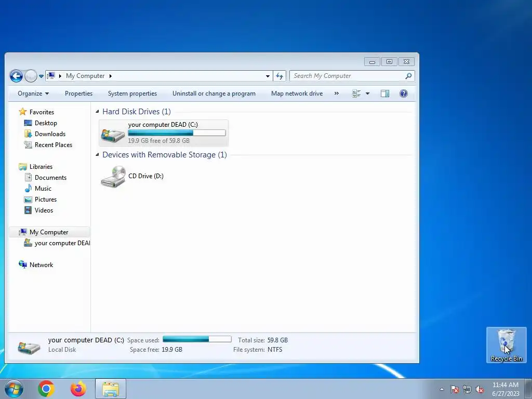Image resolution: width=532 pixels, height=399 pixels.
Task: Open System properties
Action: coord(132,94)
